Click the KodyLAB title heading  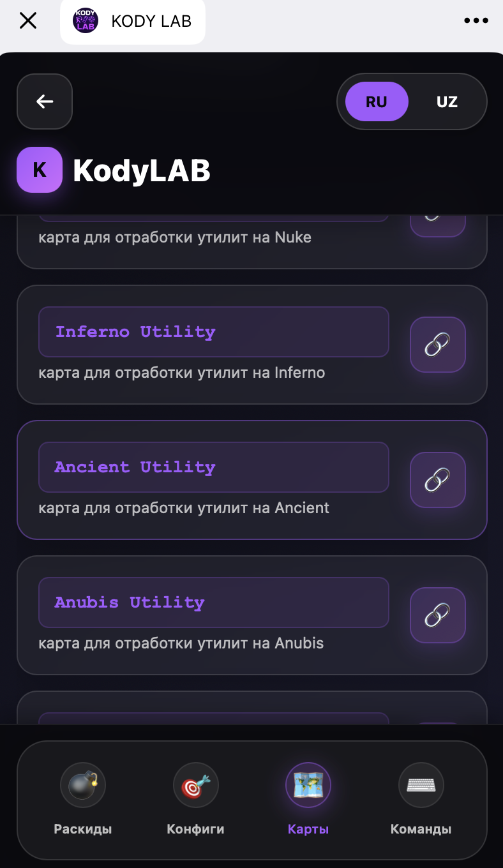(x=142, y=170)
